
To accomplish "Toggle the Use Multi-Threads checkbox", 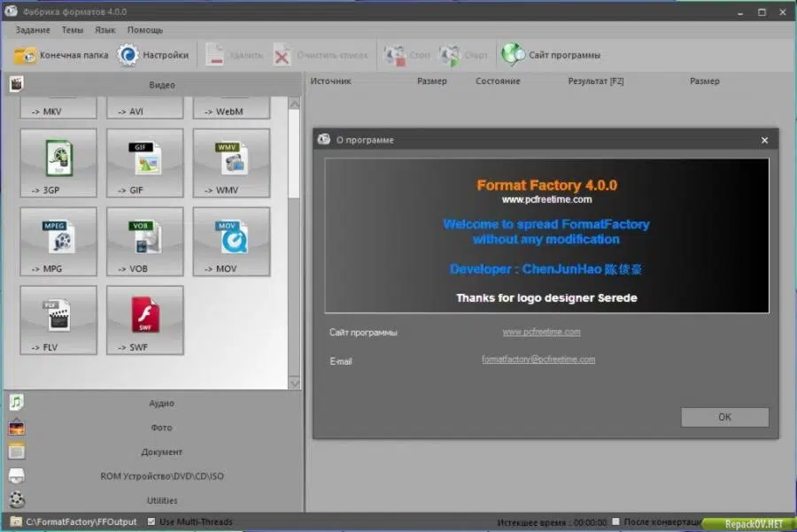I will (x=151, y=521).
